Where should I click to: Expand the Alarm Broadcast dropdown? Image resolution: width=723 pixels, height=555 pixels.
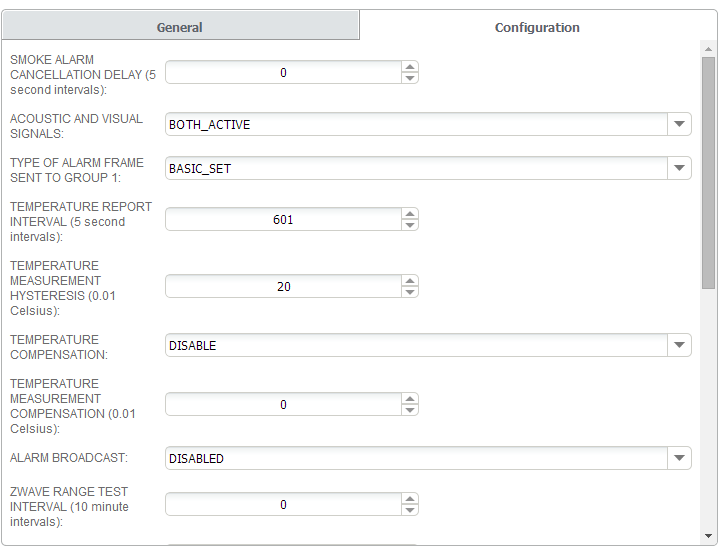point(679,458)
